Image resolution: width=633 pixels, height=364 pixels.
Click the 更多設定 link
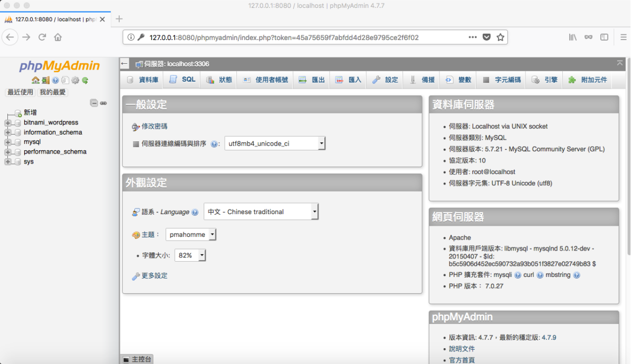(x=154, y=276)
